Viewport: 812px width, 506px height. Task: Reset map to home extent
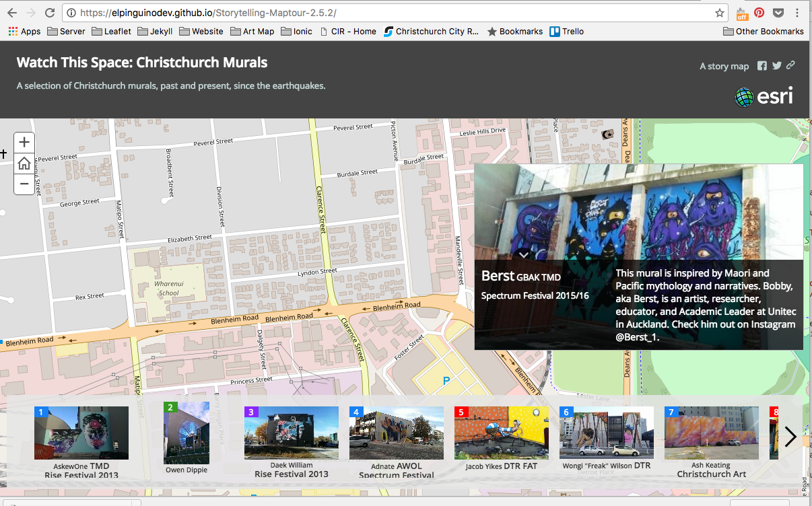click(x=24, y=163)
